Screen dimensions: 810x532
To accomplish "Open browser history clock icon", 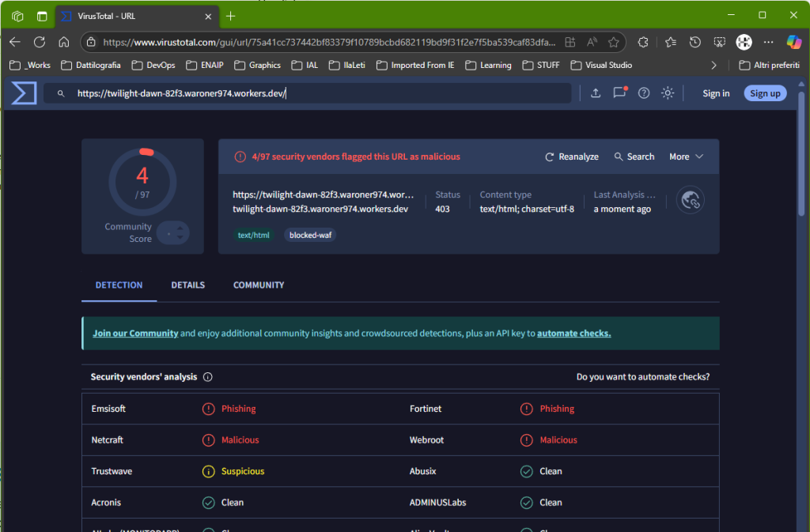I will (x=695, y=43).
